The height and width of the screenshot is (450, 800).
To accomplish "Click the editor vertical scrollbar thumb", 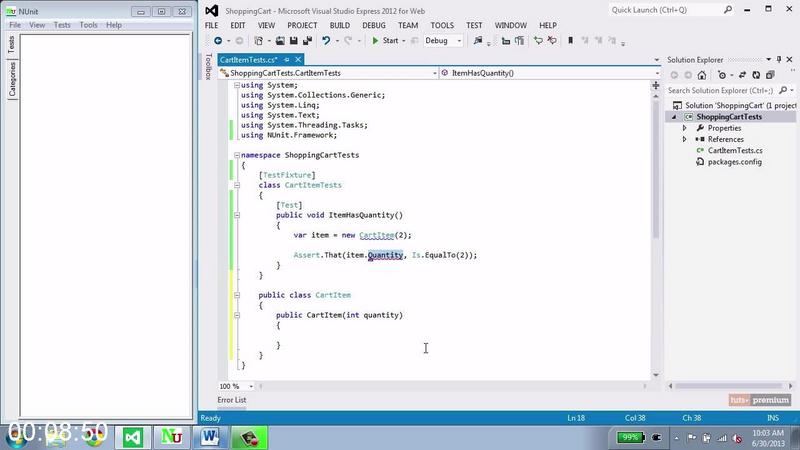I will (x=656, y=168).
